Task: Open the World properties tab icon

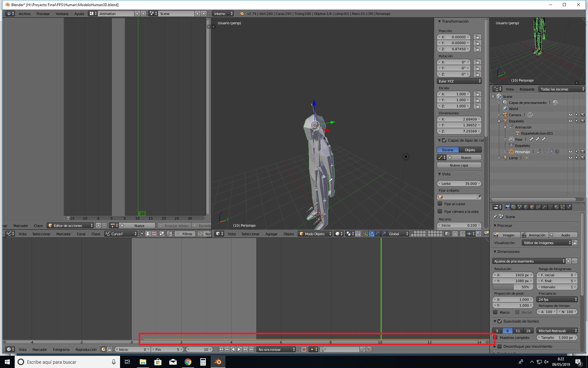Action: [x=526, y=207]
